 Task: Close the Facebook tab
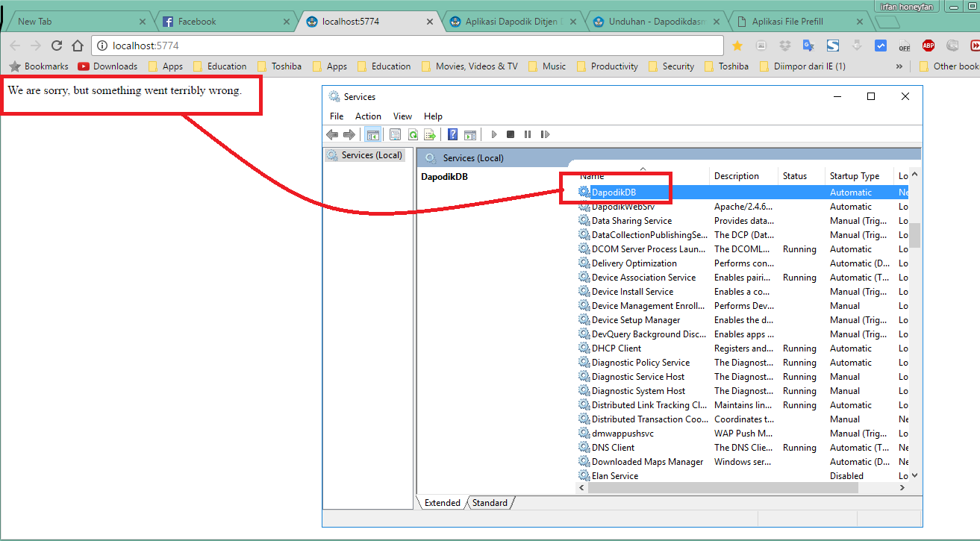287,22
